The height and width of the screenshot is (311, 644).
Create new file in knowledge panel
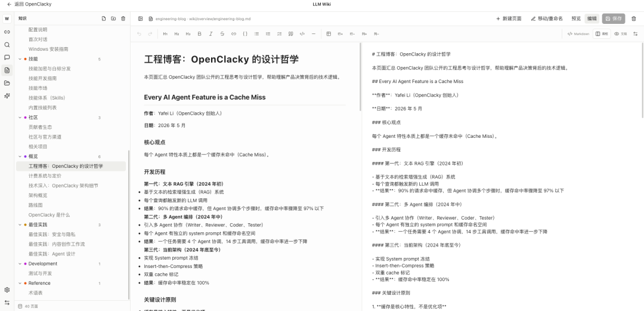104,19
